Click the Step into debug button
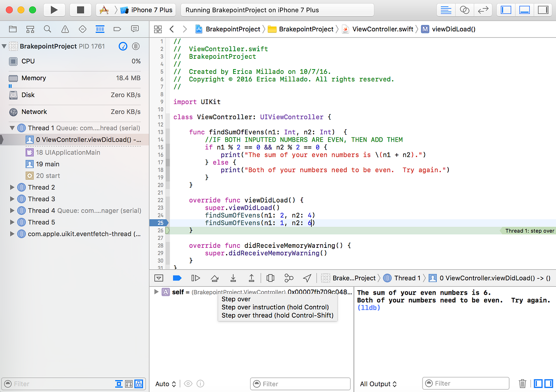Image resolution: width=556 pixels, height=392 pixels. click(x=233, y=278)
